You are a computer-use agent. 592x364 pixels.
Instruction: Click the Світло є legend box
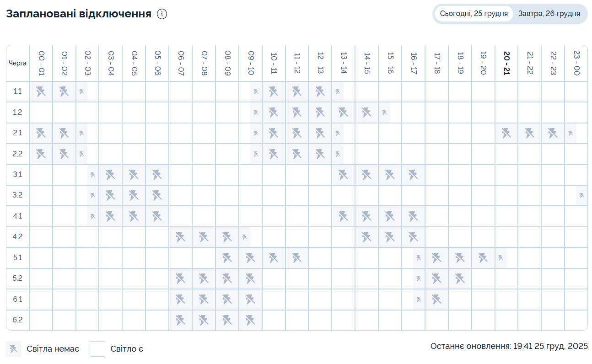coord(97,349)
